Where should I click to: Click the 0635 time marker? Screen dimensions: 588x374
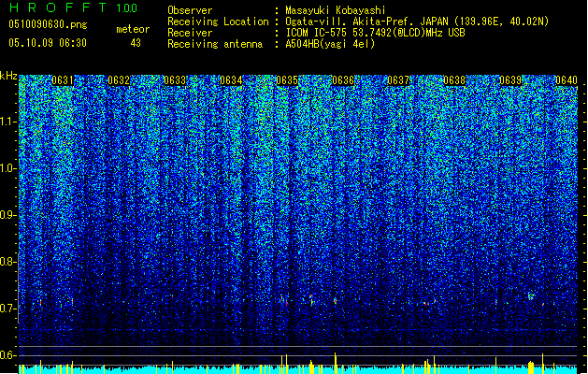pyautogui.click(x=287, y=80)
